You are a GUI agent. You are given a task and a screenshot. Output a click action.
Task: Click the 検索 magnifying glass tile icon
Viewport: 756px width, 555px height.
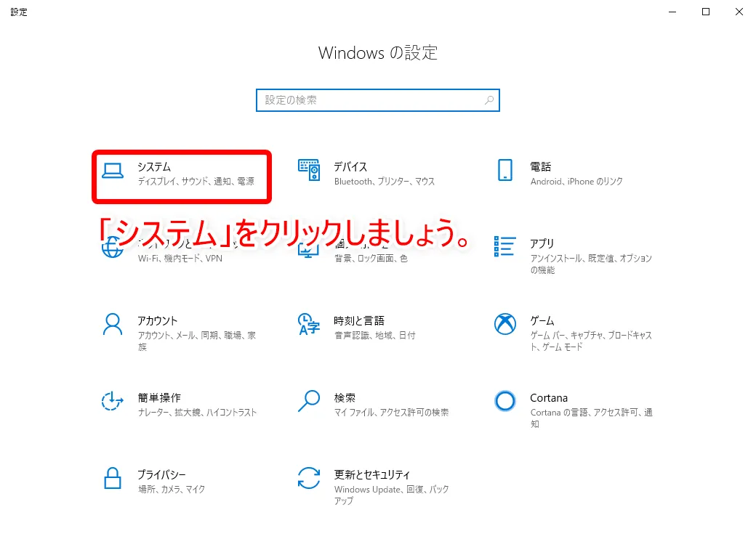click(x=309, y=401)
